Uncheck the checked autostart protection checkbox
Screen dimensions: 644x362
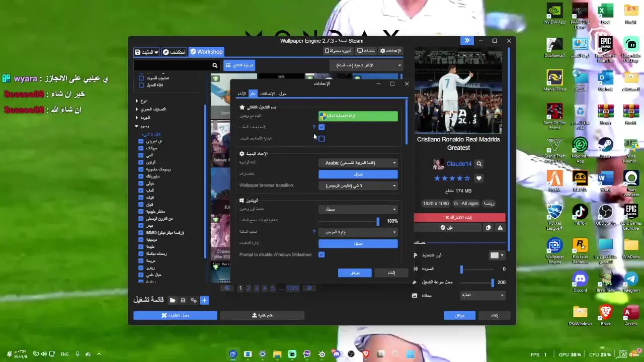tap(321, 127)
